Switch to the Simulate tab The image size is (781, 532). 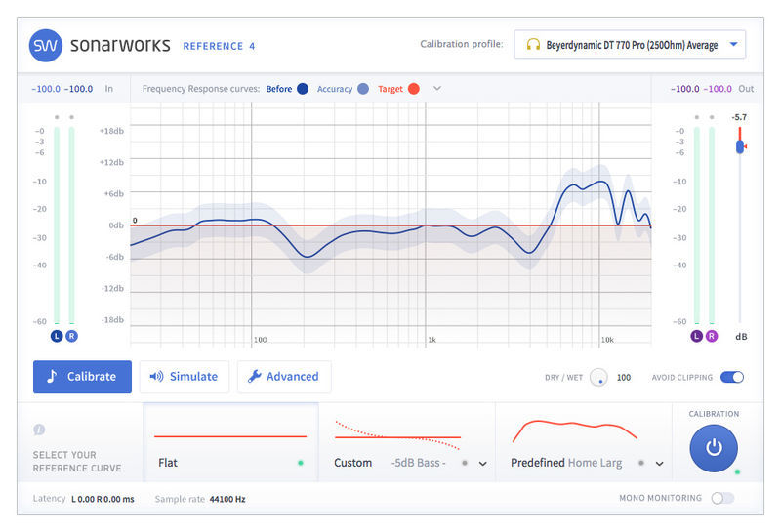[x=184, y=377]
